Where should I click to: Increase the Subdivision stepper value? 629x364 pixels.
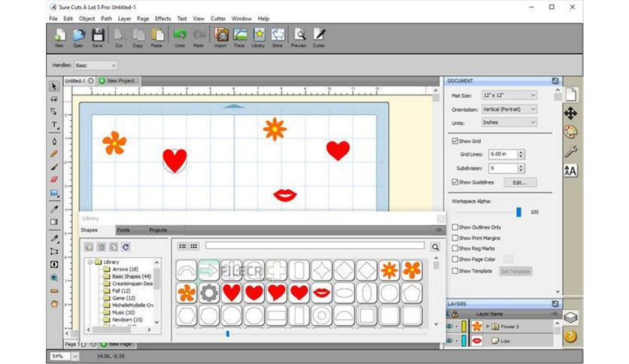pyautogui.click(x=521, y=166)
